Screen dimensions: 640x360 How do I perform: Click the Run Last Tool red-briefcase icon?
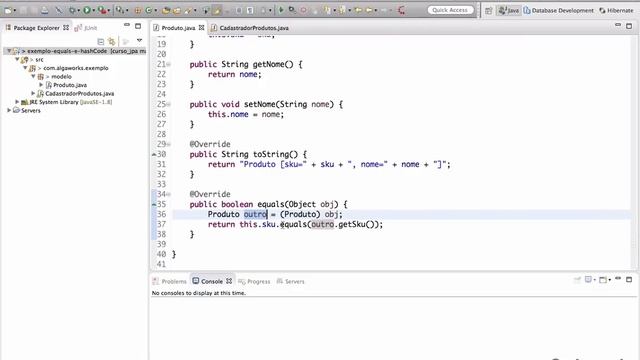click(x=102, y=10)
